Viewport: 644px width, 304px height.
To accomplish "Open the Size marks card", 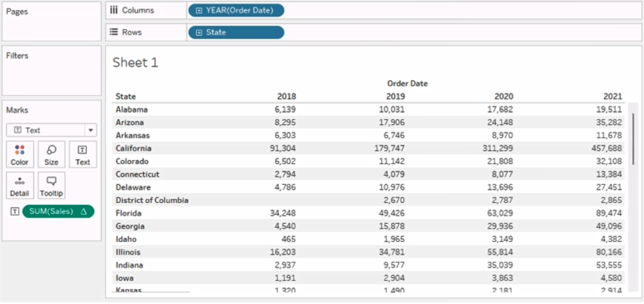I will (x=51, y=155).
